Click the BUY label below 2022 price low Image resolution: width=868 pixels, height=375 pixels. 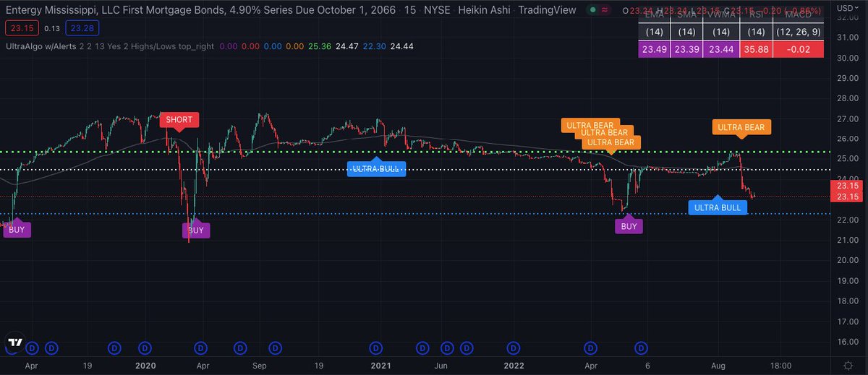coord(629,226)
